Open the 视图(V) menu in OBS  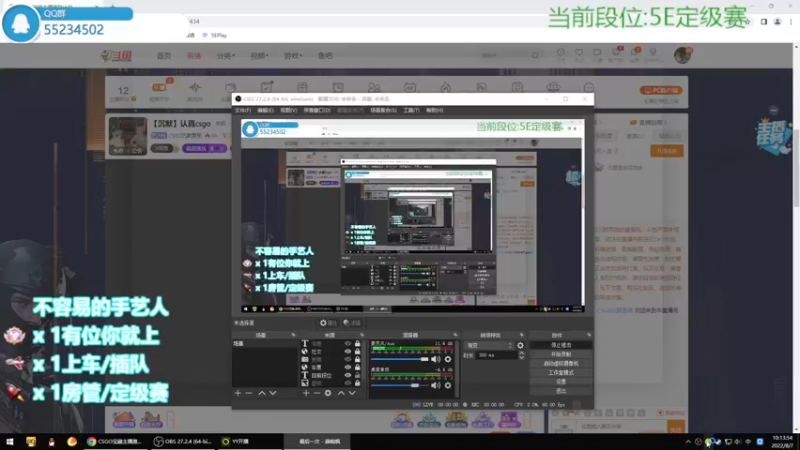tap(288, 110)
